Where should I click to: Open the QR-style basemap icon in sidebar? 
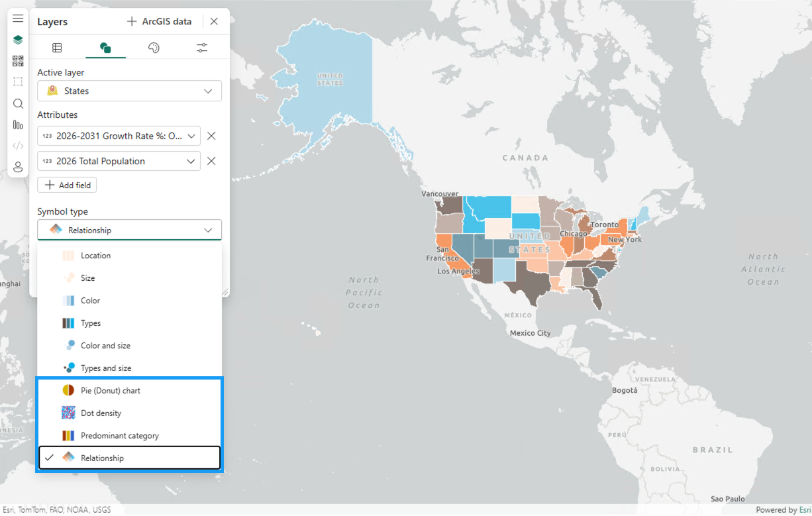point(18,61)
